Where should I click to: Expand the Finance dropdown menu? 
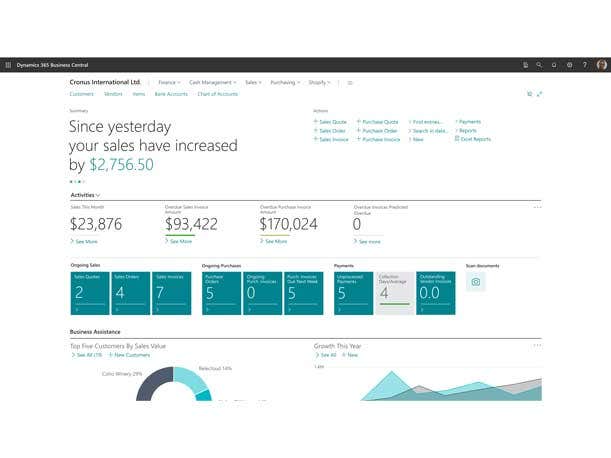tap(169, 82)
